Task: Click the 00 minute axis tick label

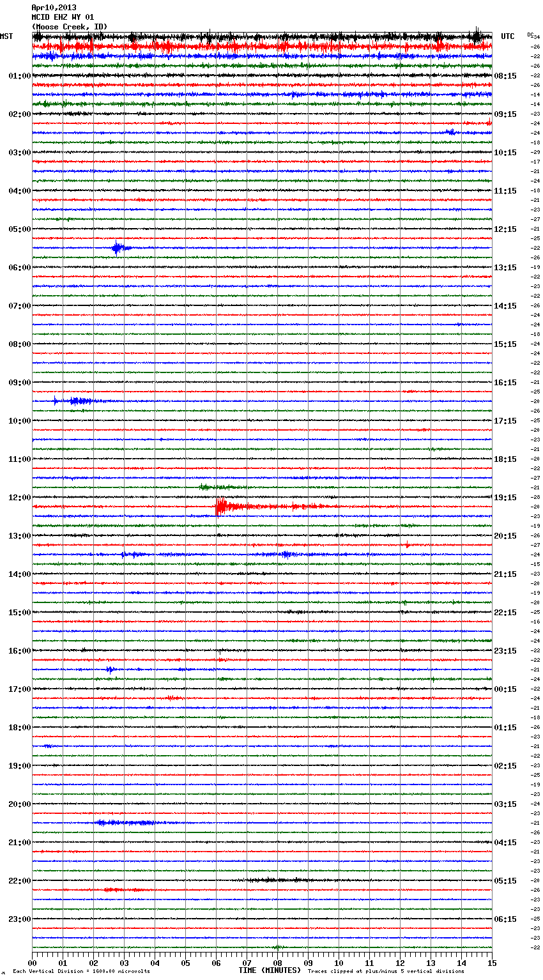Action: (x=33, y=963)
